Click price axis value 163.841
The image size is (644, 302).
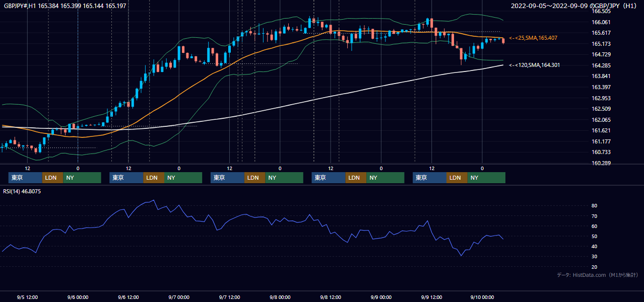[x=601, y=76]
